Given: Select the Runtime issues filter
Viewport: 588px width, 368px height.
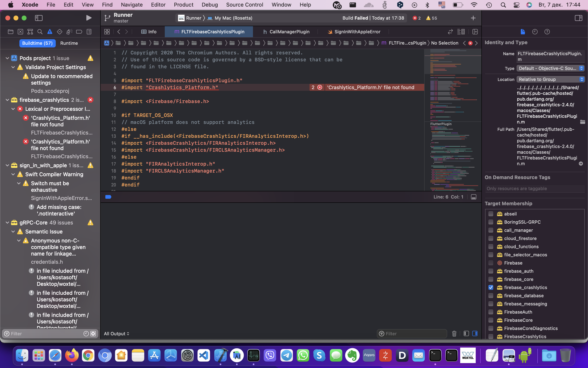Looking at the screenshot, I should 69,43.
